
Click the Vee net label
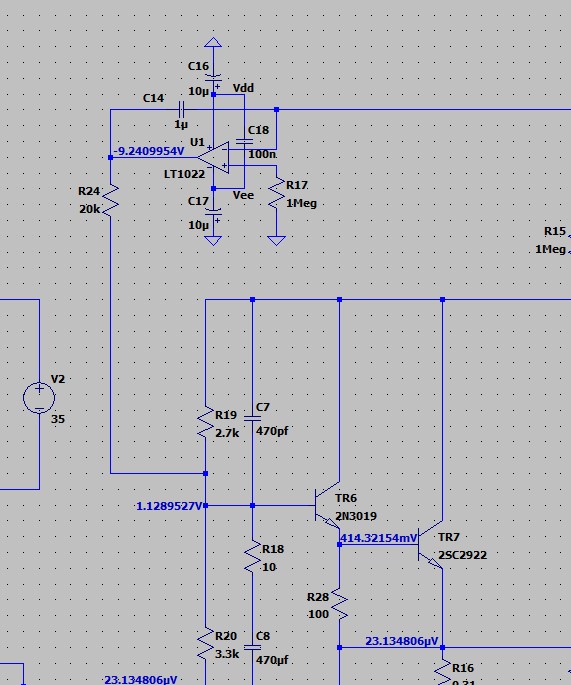coord(243,195)
